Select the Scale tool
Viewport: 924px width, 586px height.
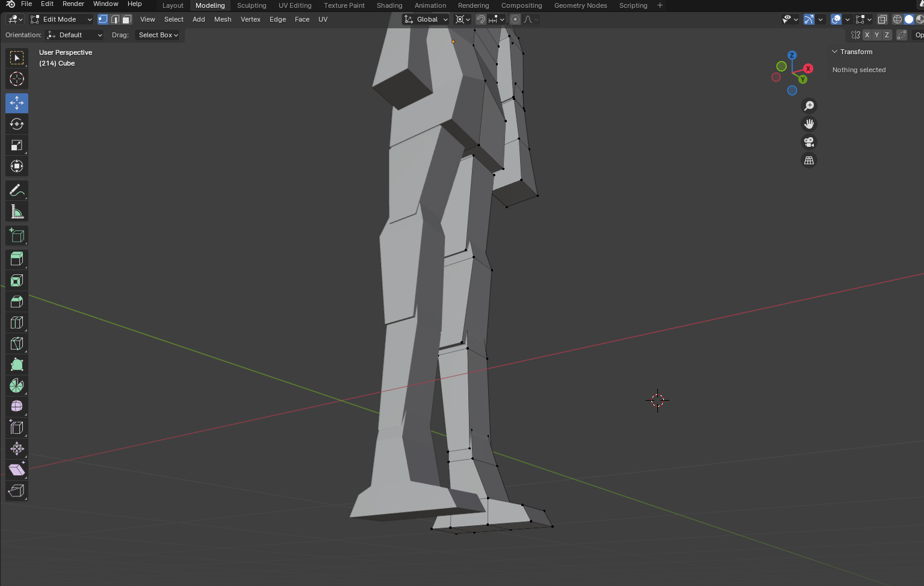click(17, 145)
